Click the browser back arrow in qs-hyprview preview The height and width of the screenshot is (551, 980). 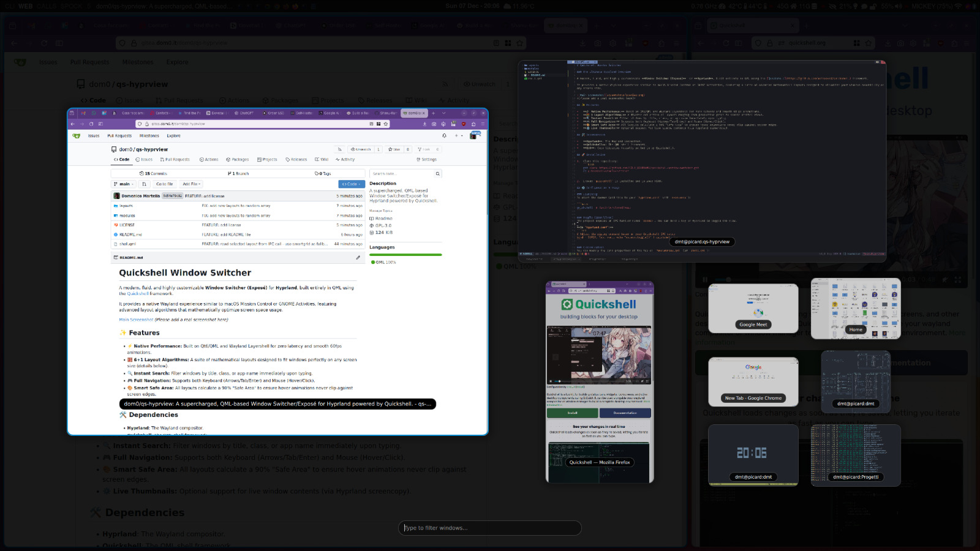73,124
